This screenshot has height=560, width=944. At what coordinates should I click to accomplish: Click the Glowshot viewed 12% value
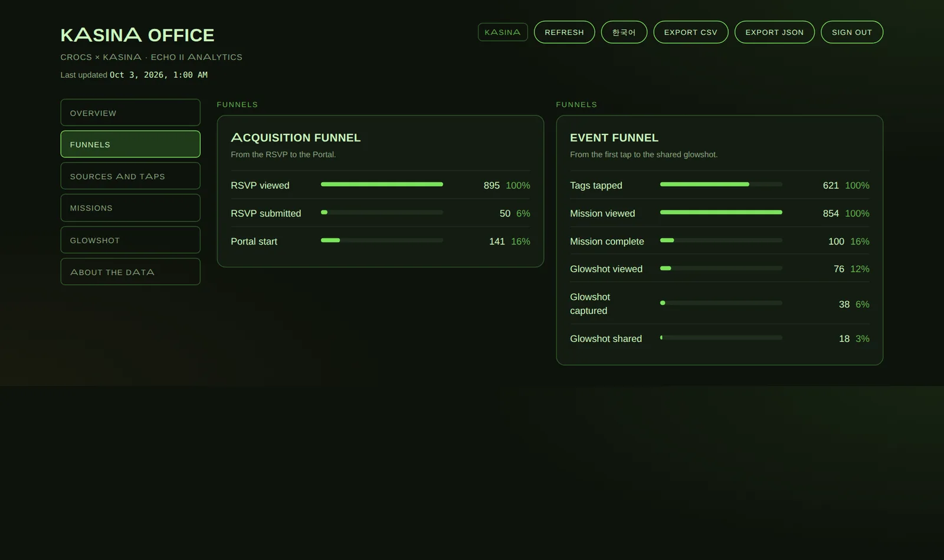coord(860,269)
